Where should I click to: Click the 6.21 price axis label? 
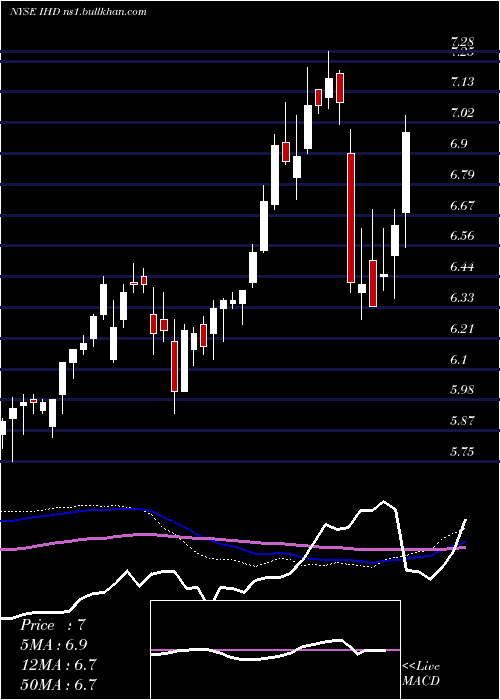click(462, 329)
